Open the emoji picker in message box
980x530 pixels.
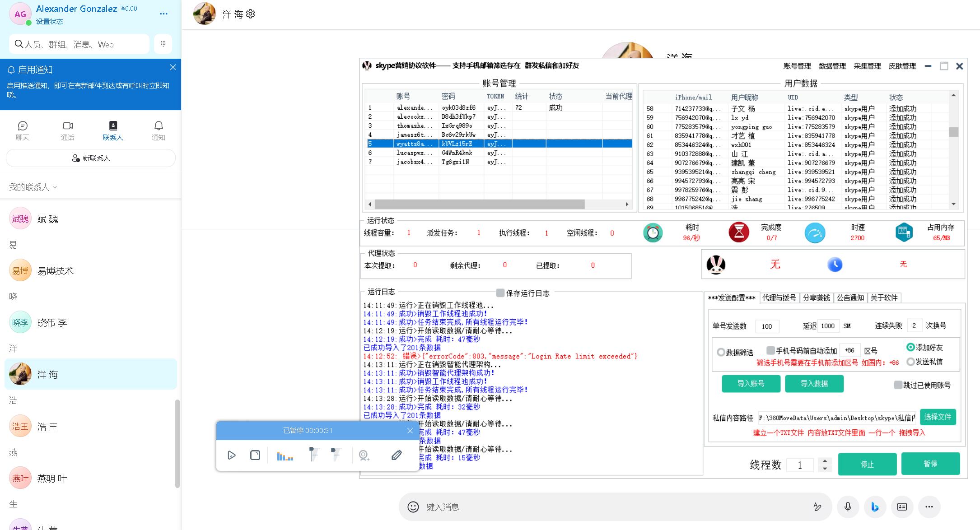[x=413, y=507]
